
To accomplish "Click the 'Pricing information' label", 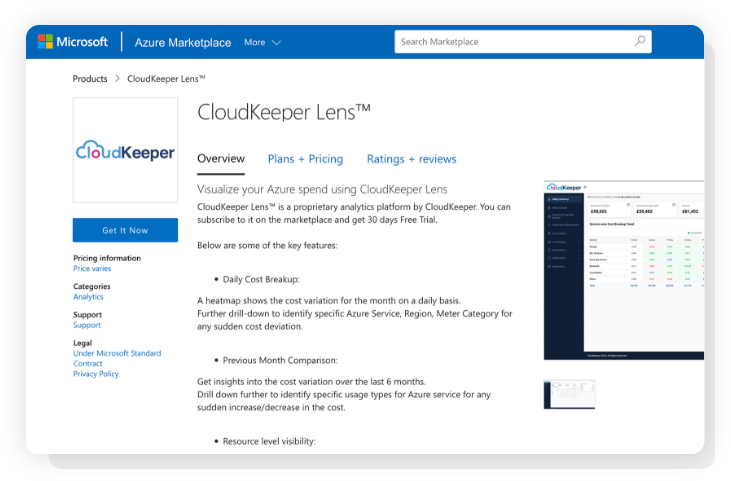I will pos(107,258).
